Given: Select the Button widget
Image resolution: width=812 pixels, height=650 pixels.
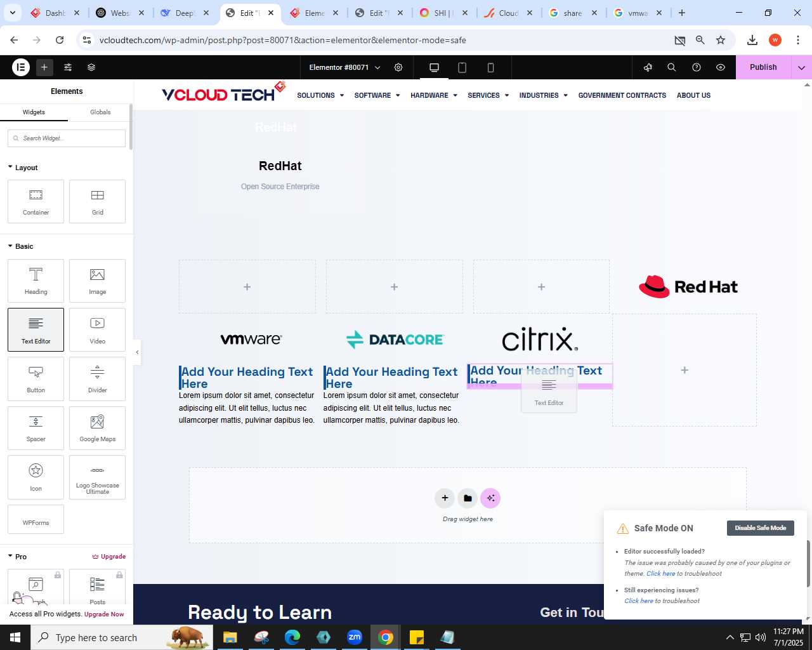Looking at the screenshot, I should [36, 379].
